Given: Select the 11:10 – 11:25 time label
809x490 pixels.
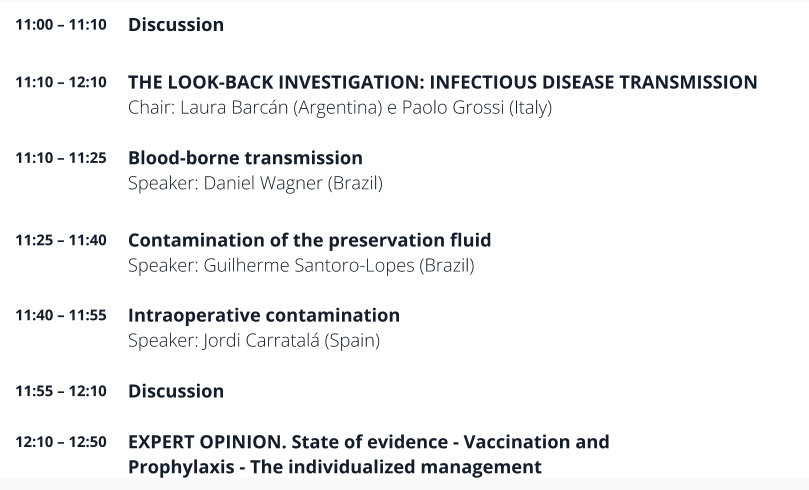Looking at the screenshot, I should 60,158.
